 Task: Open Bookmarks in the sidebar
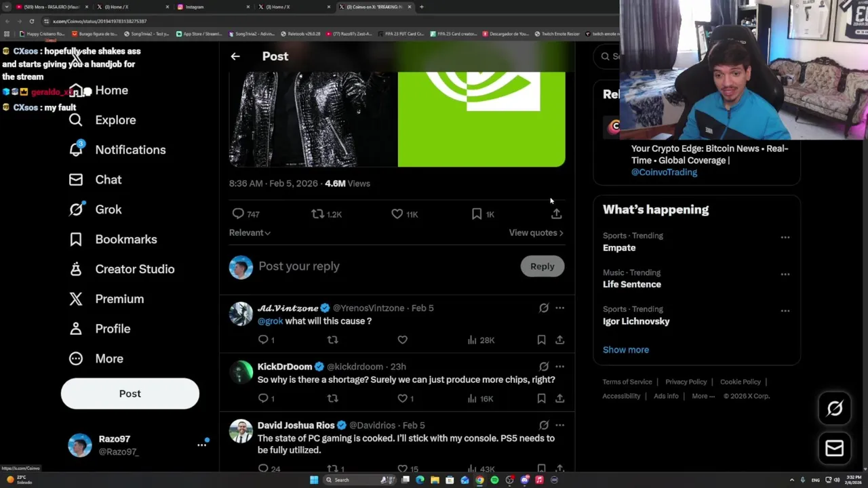(113, 239)
